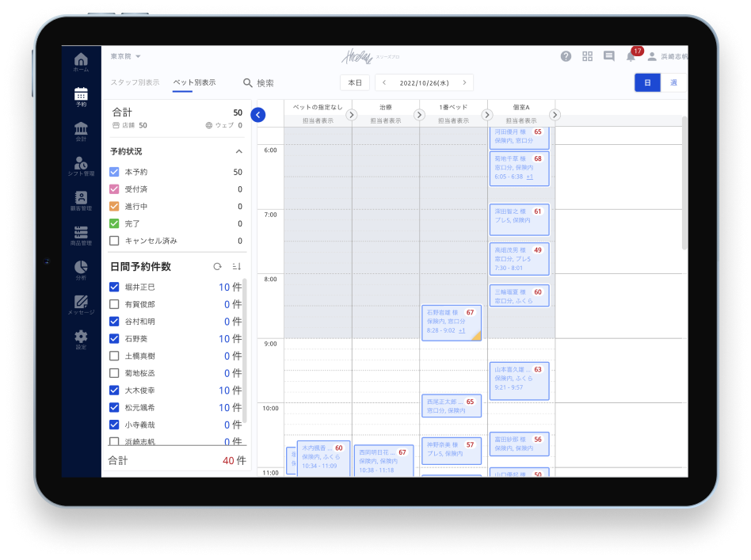Click the 検索 magnifier icon

[248, 83]
